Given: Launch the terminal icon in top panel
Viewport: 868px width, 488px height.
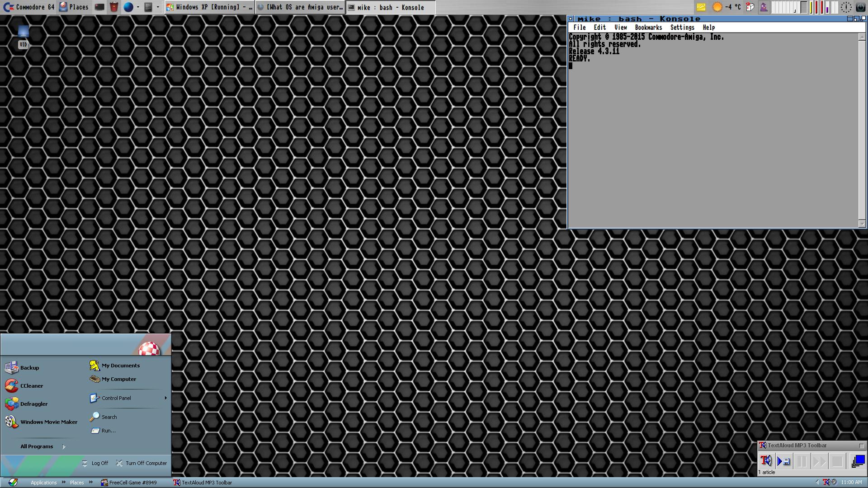Looking at the screenshot, I should click(x=99, y=7).
